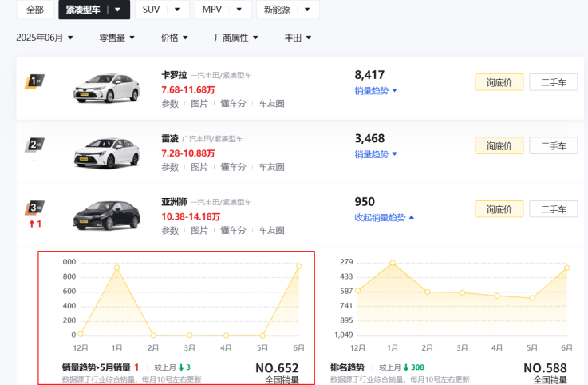The height and width of the screenshot is (385, 588).
Task: Click the NO.588 ranking text
Action: (x=545, y=367)
